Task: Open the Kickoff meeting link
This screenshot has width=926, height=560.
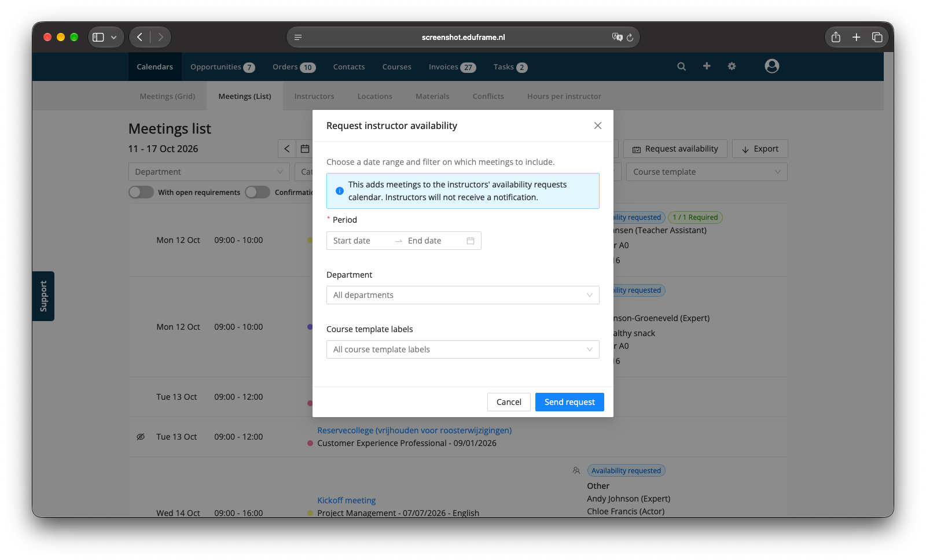Action: tap(347, 500)
